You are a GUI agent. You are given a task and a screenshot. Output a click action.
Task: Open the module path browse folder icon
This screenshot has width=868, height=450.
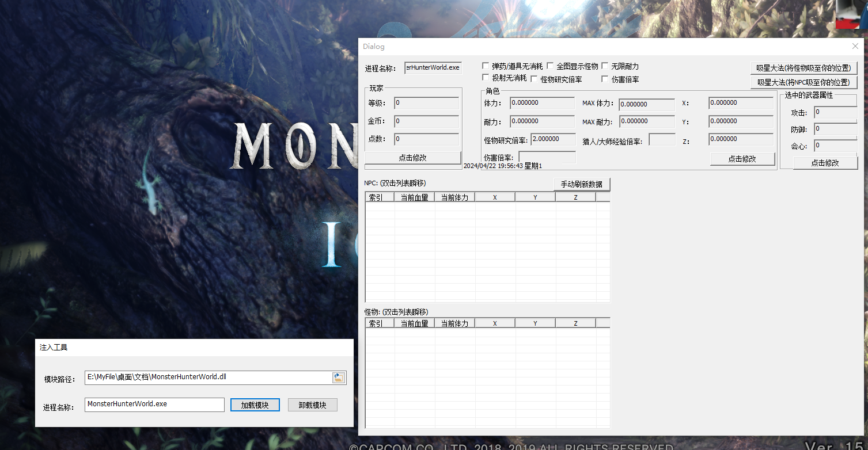point(339,377)
